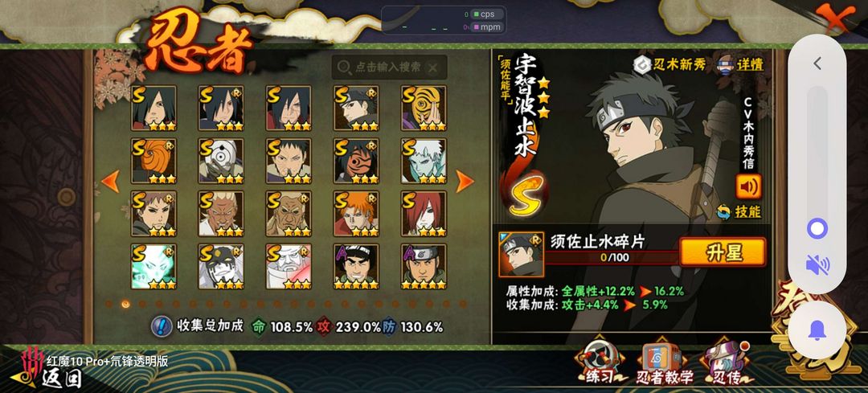Image resolution: width=868 pixels, height=393 pixels.
Task: Tap the notification bell icon
Action: click(817, 330)
